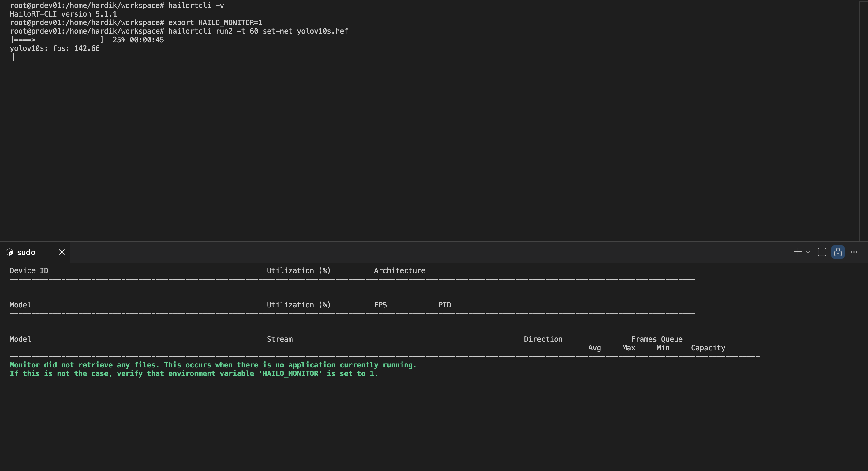Click the 25% run progress bar

point(57,40)
